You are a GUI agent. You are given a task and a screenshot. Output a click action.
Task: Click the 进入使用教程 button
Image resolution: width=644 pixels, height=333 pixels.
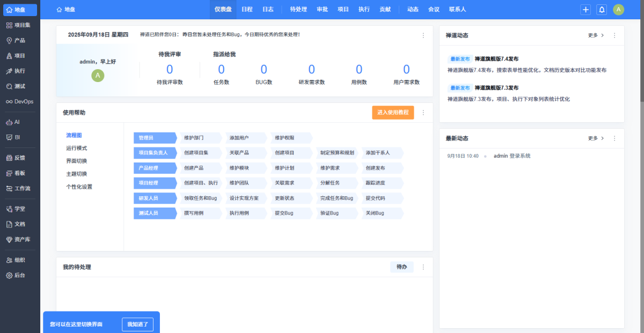coord(393,113)
